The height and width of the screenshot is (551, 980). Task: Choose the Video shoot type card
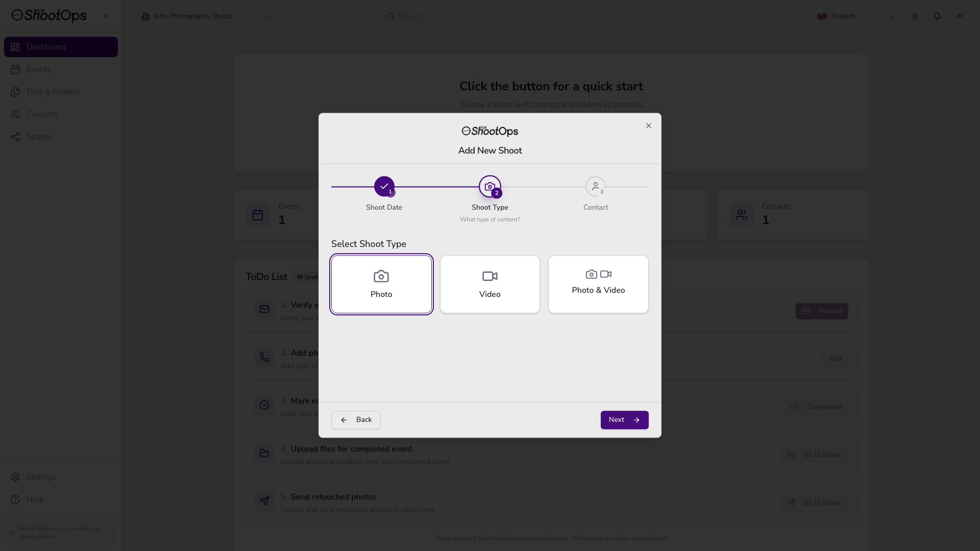(489, 284)
